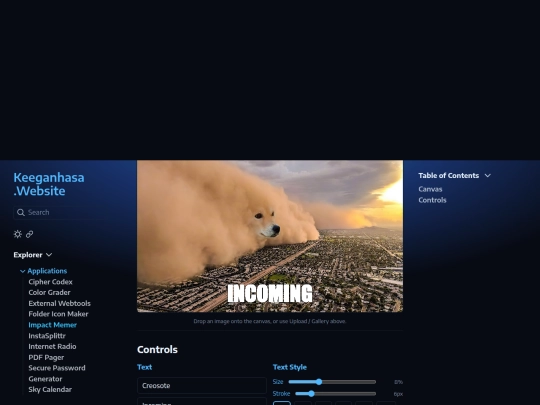Jump to Controls in Table of Contents
This screenshot has height=405, width=540.
pyautogui.click(x=433, y=200)
